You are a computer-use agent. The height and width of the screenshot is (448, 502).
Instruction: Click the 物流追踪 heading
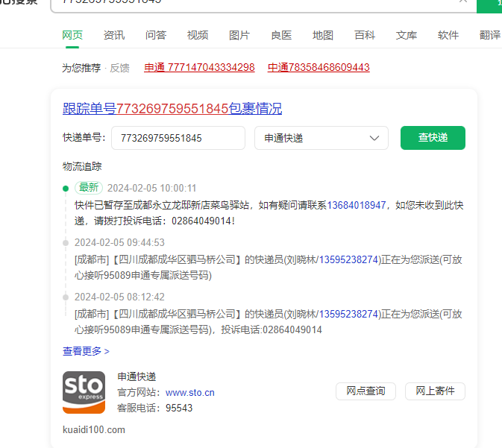[82, 166]
